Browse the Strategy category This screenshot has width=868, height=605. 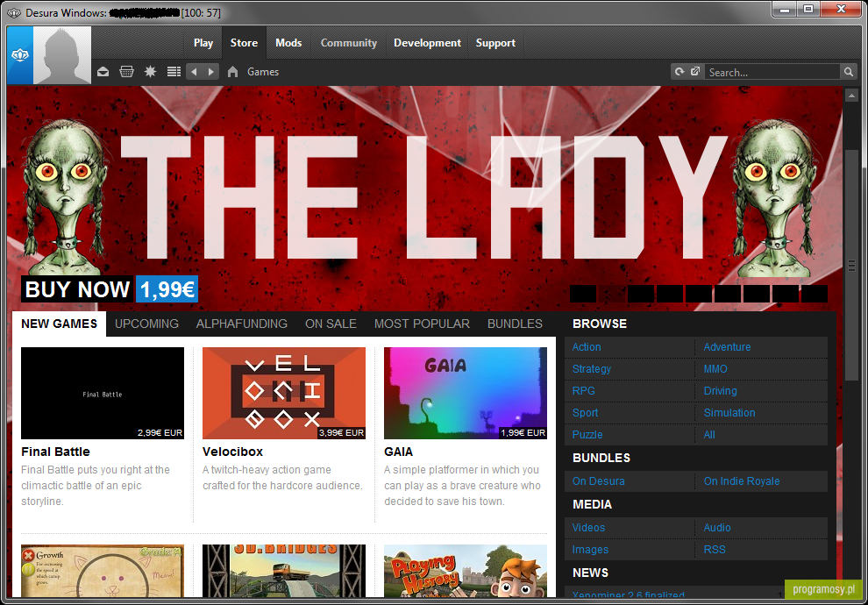(591, 369)
